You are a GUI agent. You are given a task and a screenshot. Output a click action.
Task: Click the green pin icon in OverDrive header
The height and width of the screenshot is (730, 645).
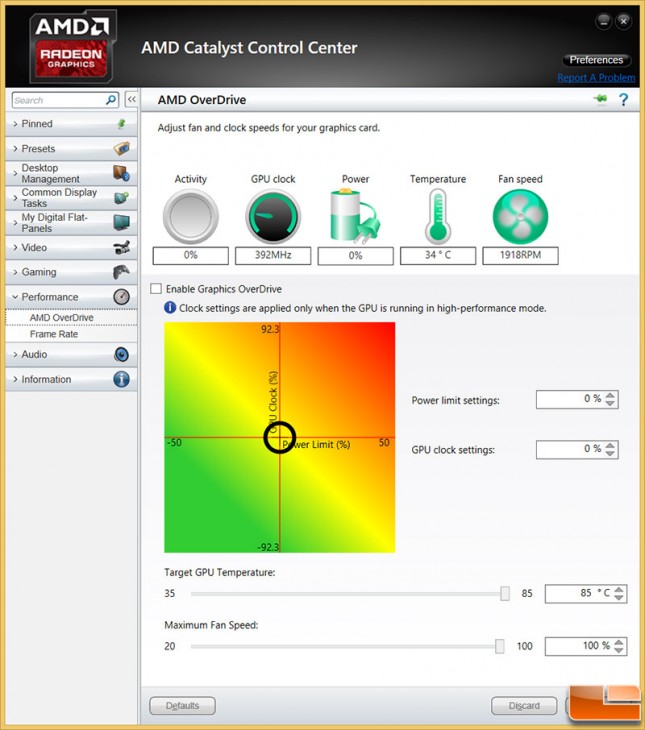point(600,98)
